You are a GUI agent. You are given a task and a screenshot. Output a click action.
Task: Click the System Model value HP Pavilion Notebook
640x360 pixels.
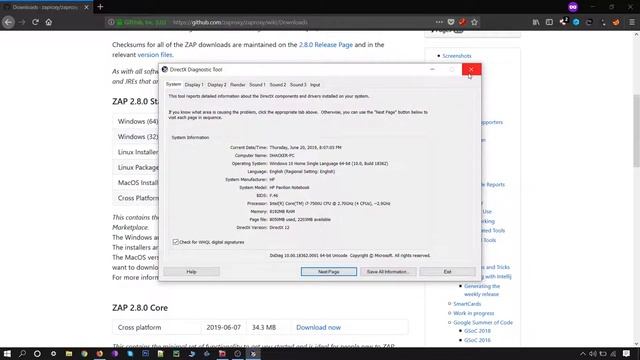(289, 187)
